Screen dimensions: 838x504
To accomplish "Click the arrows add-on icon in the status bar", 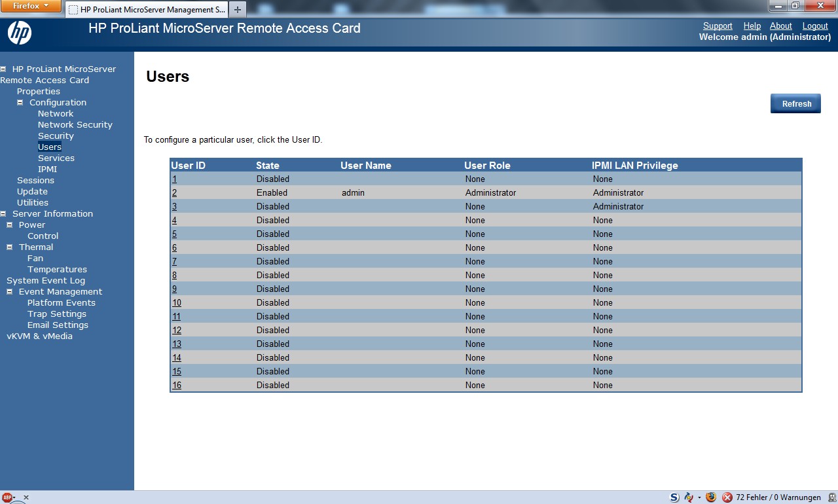I will pos(689,497).
